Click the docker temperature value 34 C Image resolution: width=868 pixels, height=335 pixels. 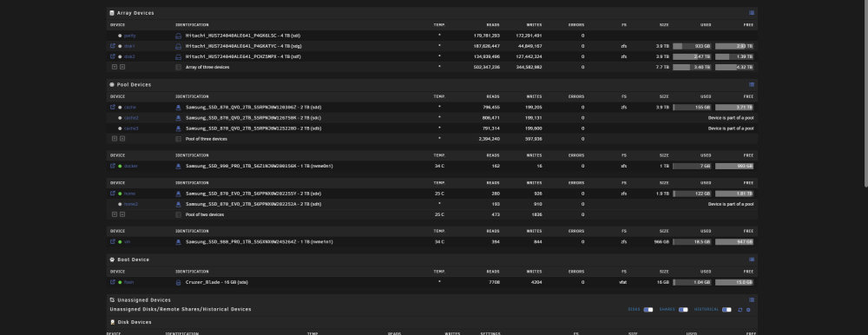tap(439, 166)
